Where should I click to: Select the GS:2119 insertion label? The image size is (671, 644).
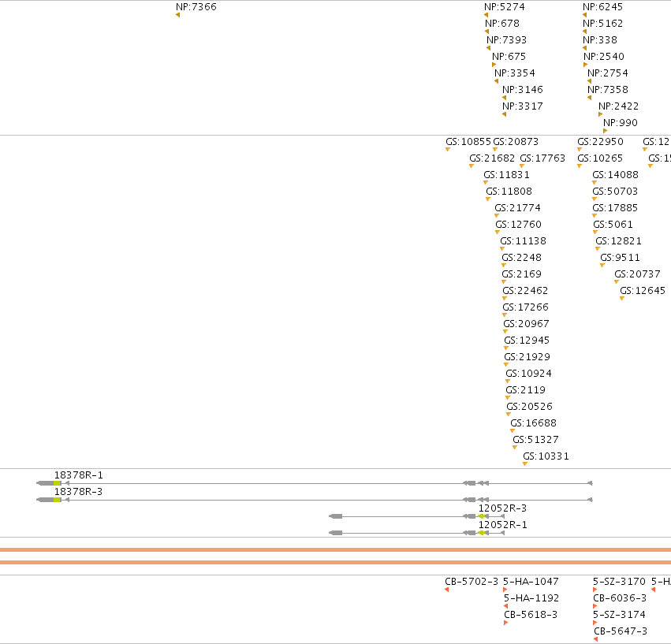click(x=525, y=390)
